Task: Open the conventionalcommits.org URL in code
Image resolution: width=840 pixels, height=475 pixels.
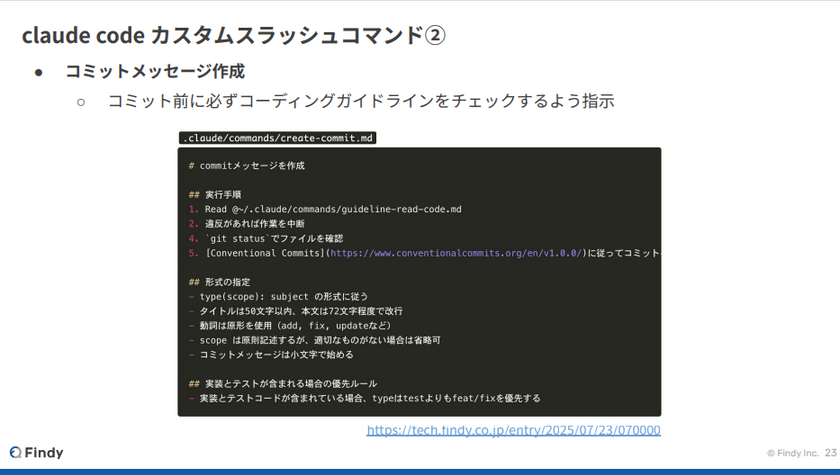Action: [456, 253]
